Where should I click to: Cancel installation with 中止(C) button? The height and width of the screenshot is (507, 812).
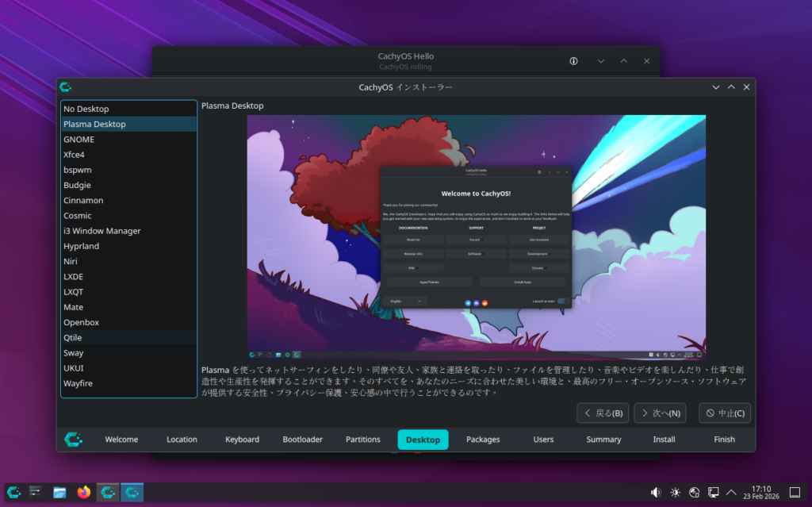[x=725, y=413]
